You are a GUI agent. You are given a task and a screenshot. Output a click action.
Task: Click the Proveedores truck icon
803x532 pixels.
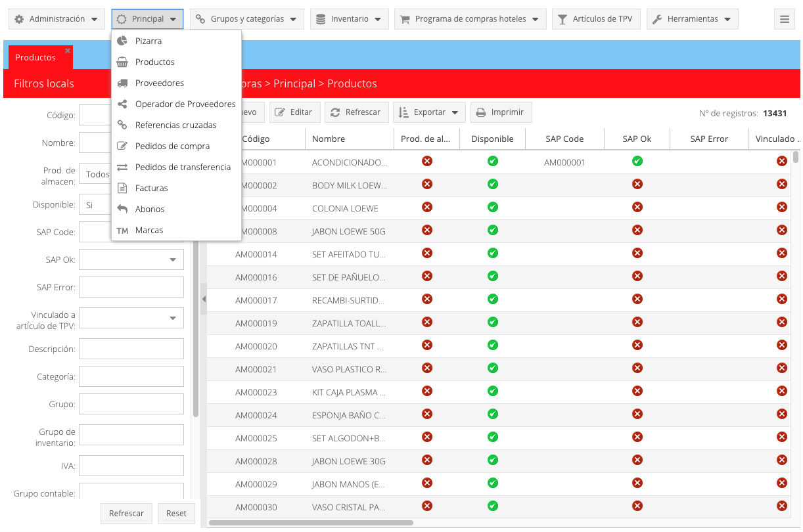122,83
